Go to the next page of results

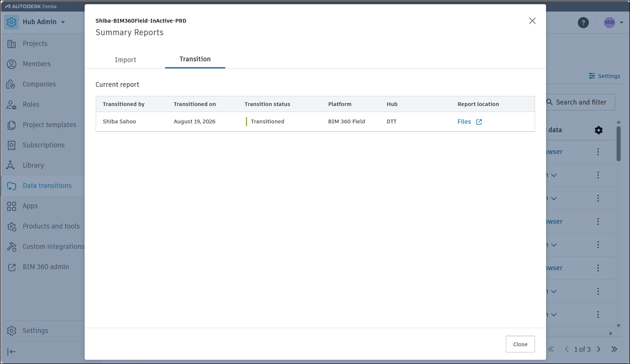pyautogui.click(x=599, y=349)
